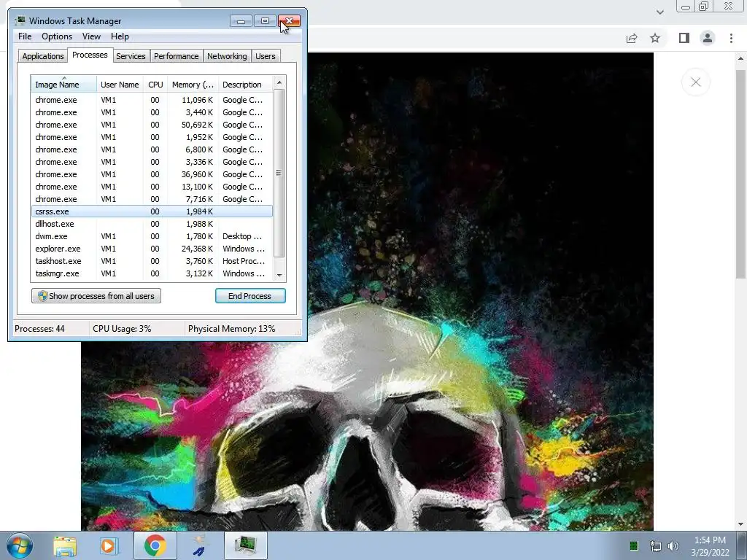Click the green tray icon
Image resolution: width=747 pixels, height=560 pixels.
(x=634, y=545)
